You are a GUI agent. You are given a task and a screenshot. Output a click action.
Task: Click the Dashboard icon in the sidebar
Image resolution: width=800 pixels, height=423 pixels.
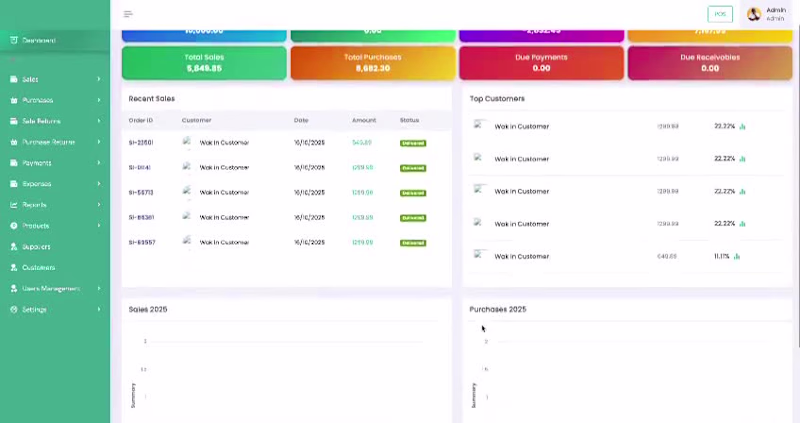click(14, 40)
